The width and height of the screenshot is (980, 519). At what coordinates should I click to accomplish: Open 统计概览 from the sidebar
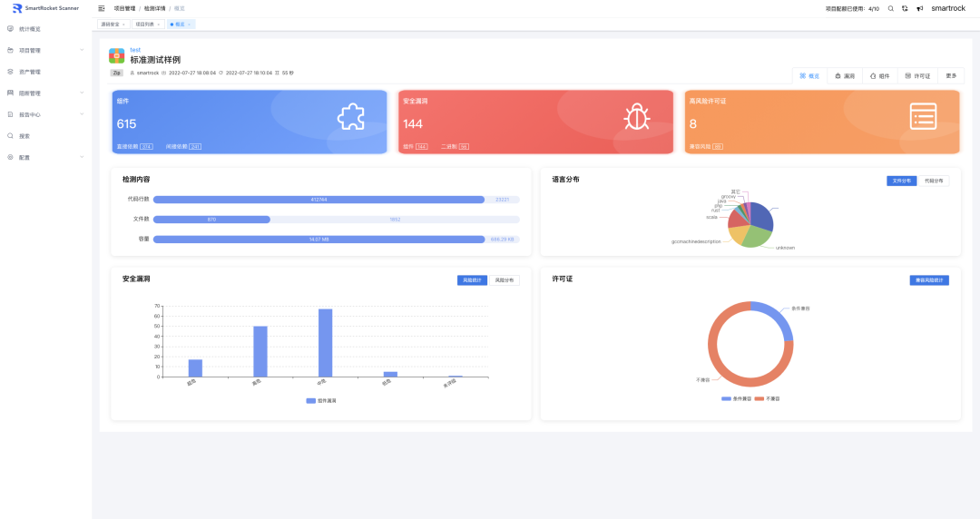[x=29, y=29]
